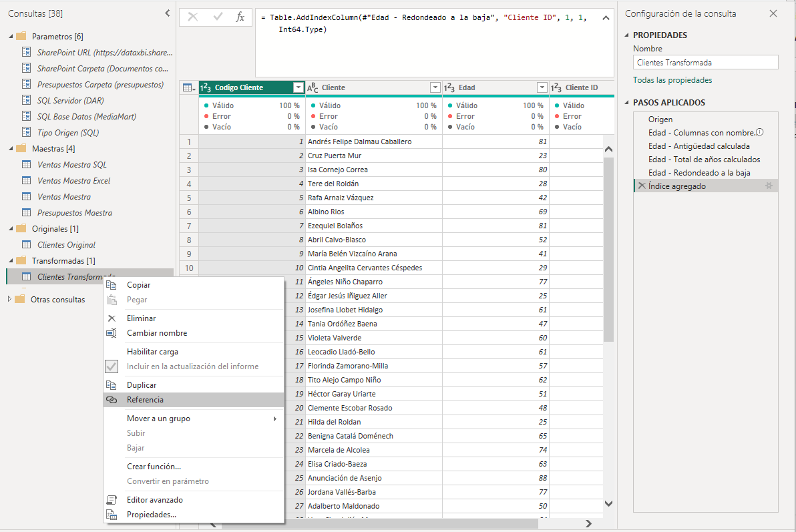The height and width of the screenshot is (532, 796).
Task: Click the Codigo Cliente number type icon
Action: click(206, 88)
